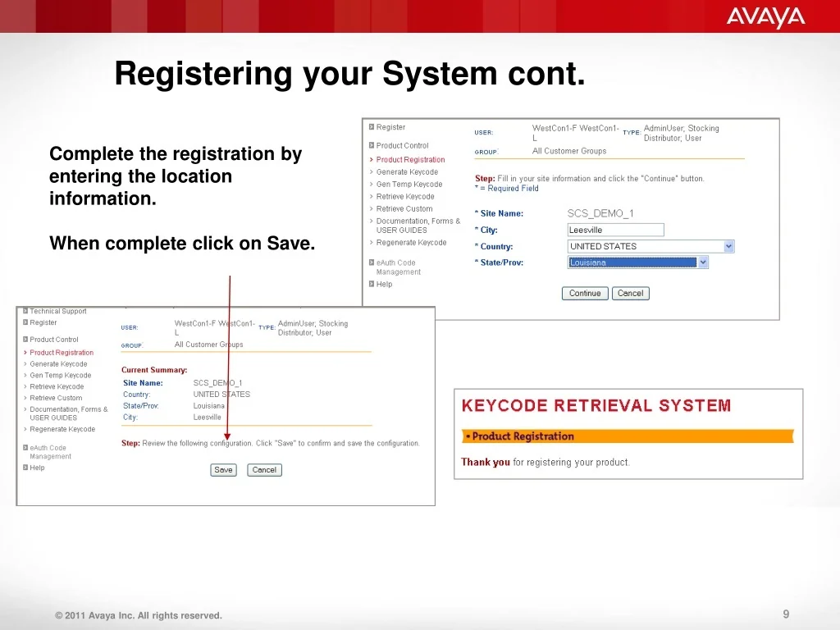
Task: Open Documentation, Forms & USER GUIDES upper panel
Action: coord(418,226)
